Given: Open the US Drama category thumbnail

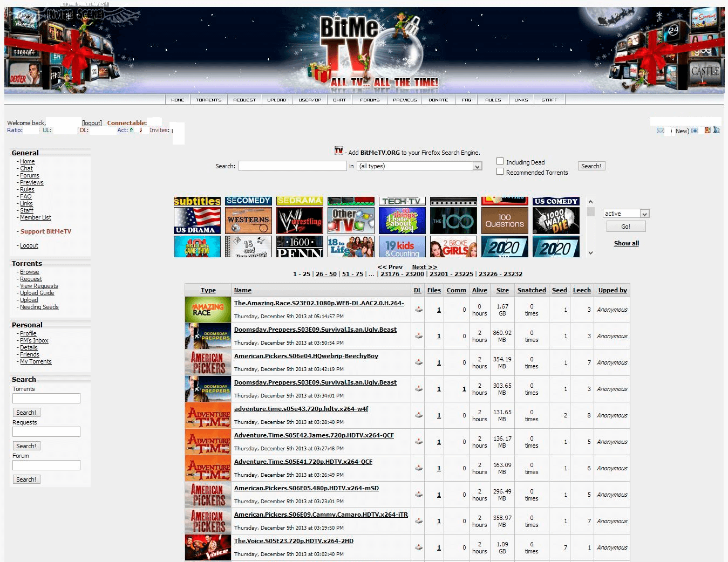Looking at the screenshot, I should [x=197, y=221].
